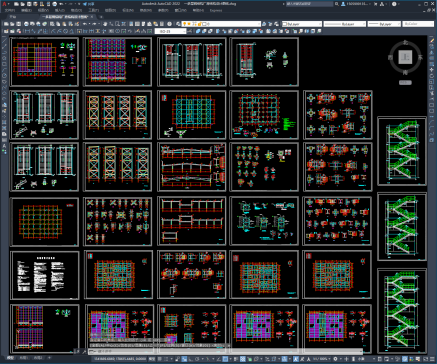
Task: Open the lineweight ByLayer dropdown
Action: pos(384,24)
